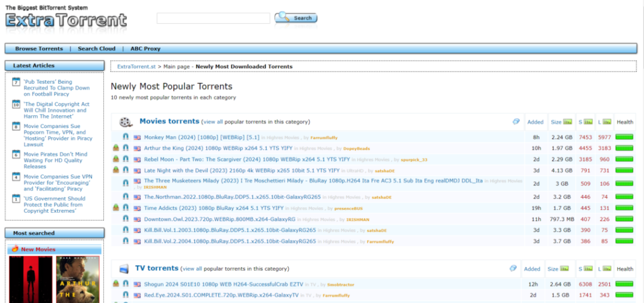This screenshot has height=303, width=644.
Task: Click 'view all' link in TV torrents header
Action: pos(192,269)
